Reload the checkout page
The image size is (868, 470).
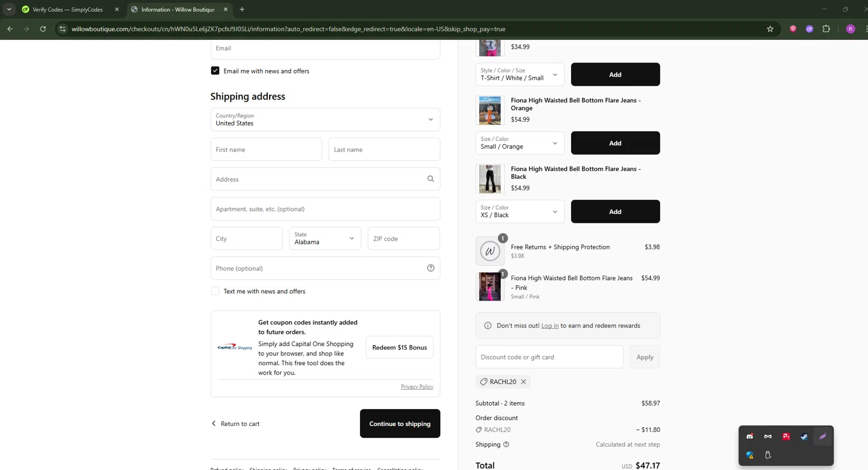tap(43, 29)
